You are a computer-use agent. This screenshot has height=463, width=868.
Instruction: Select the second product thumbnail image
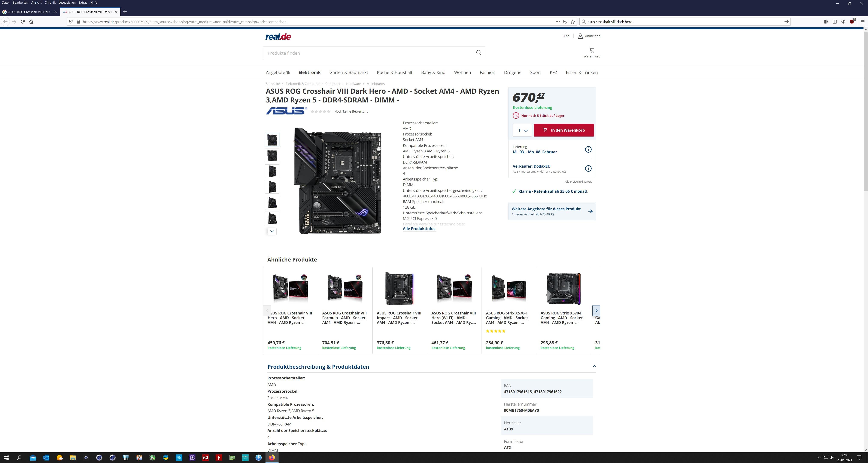[x=272, y=155]
